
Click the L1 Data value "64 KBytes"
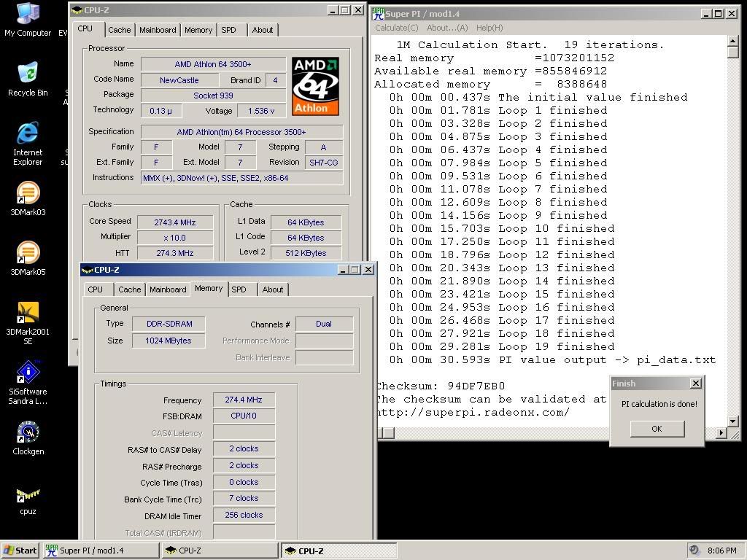[x=306, y=222]
